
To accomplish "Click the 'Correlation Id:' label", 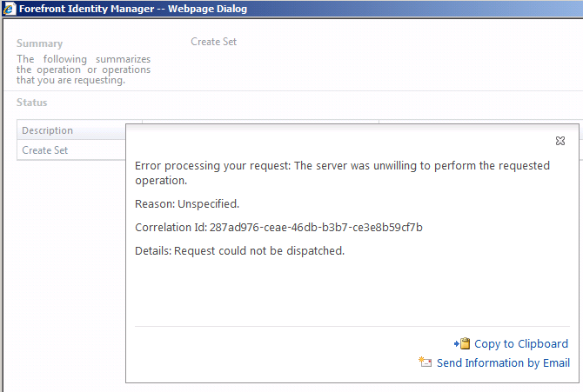I will click(171, 227).
